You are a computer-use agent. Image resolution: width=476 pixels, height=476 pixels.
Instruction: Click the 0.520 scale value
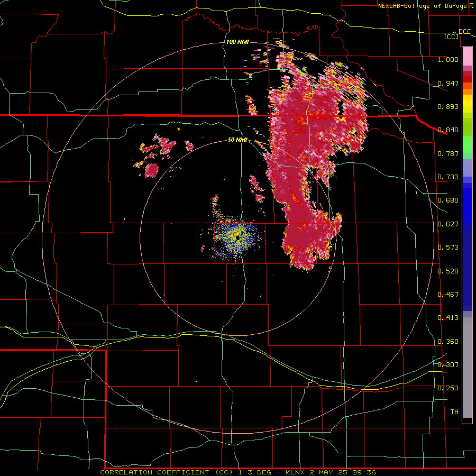tap(448, 271)
